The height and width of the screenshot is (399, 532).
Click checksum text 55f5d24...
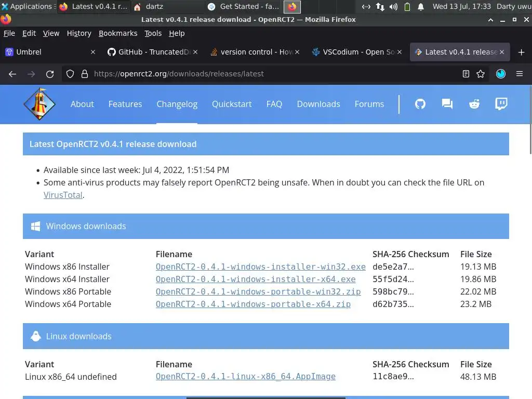click(x=393, y=279)
